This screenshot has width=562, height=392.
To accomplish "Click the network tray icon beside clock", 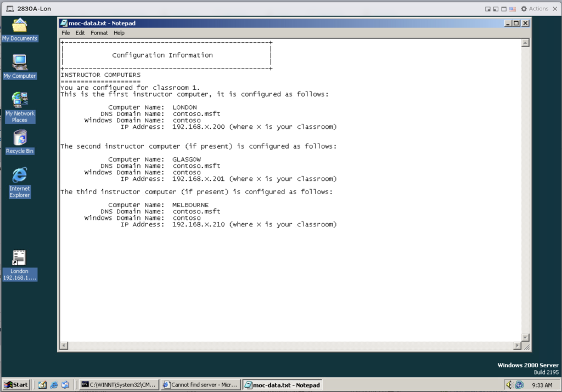I will 519,385.
